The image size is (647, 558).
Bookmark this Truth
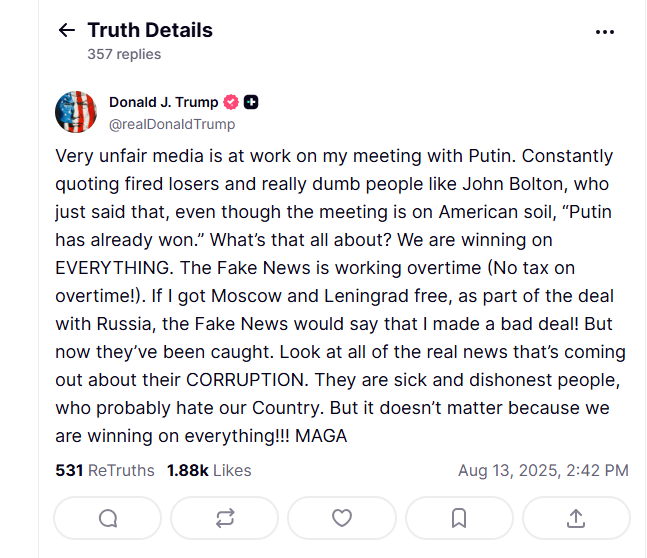pos(459,518)
